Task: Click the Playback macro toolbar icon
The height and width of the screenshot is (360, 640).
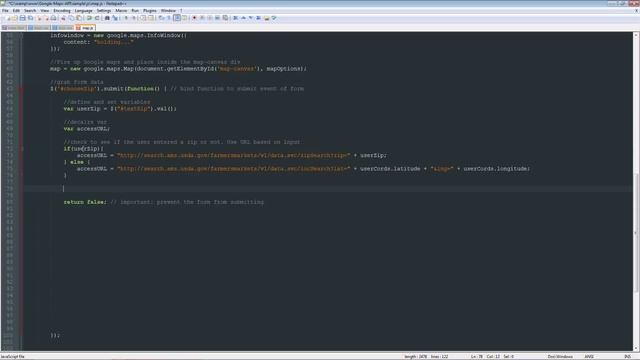Action: click(x=209, y=18)
